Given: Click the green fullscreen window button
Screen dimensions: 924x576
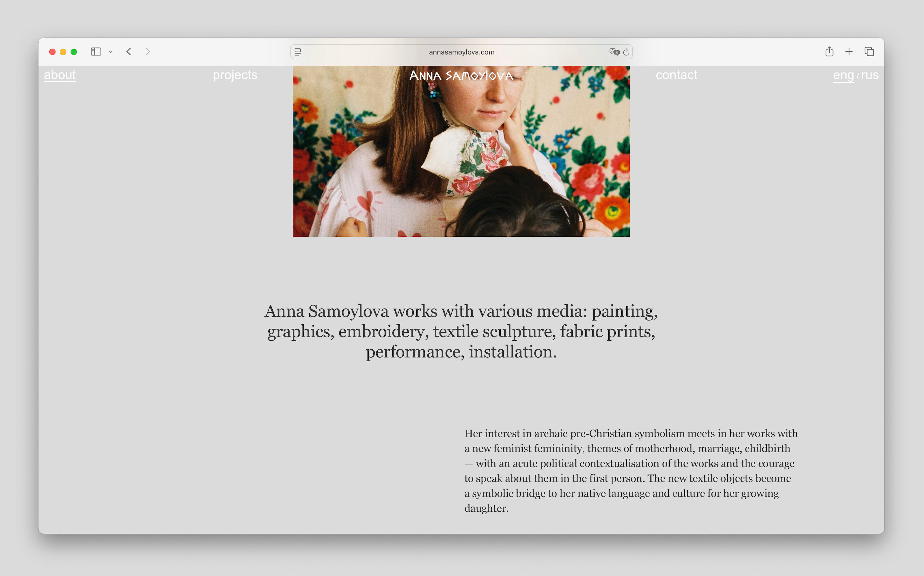Looking at the screenshot, I should pos(74,52).
